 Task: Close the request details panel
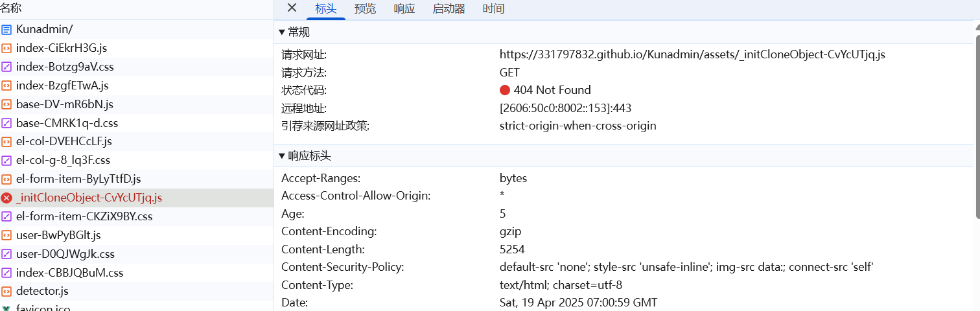point(292,8)
